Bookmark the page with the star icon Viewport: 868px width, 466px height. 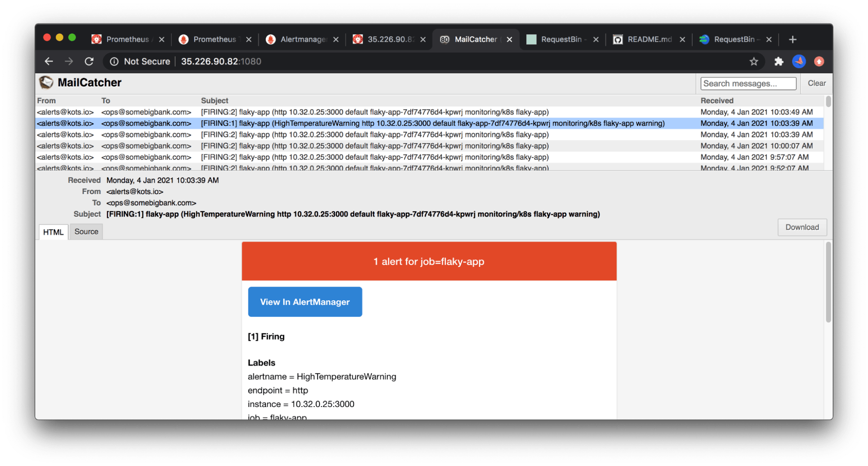point(754,61)
